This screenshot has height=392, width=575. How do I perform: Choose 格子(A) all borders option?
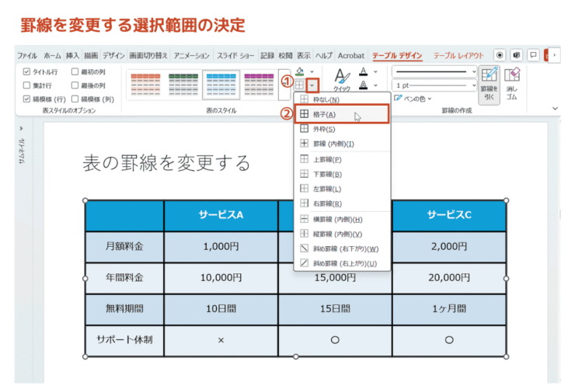click(341, 114)
